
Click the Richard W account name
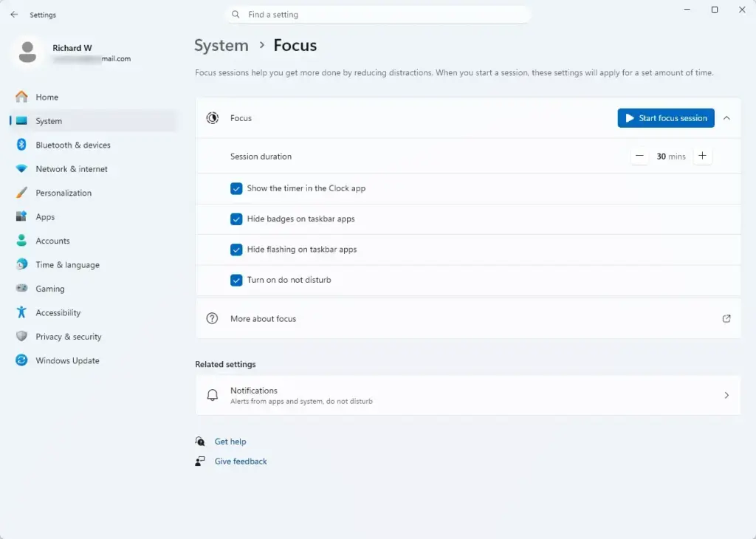pyautogui.click(x=72, y=48)
